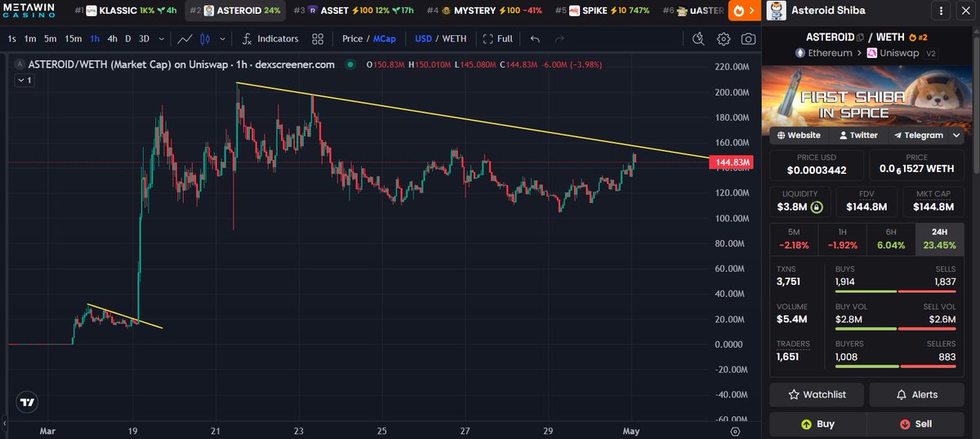Open the Indicators fx function icon
Viewport: 980px width, 439px height.
pos(247,38)
